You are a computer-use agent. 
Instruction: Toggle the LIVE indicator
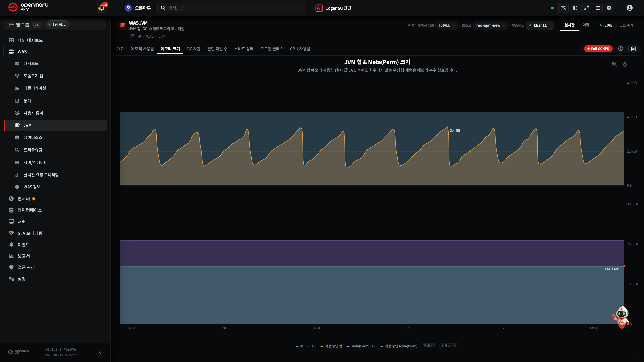[606, 25]
